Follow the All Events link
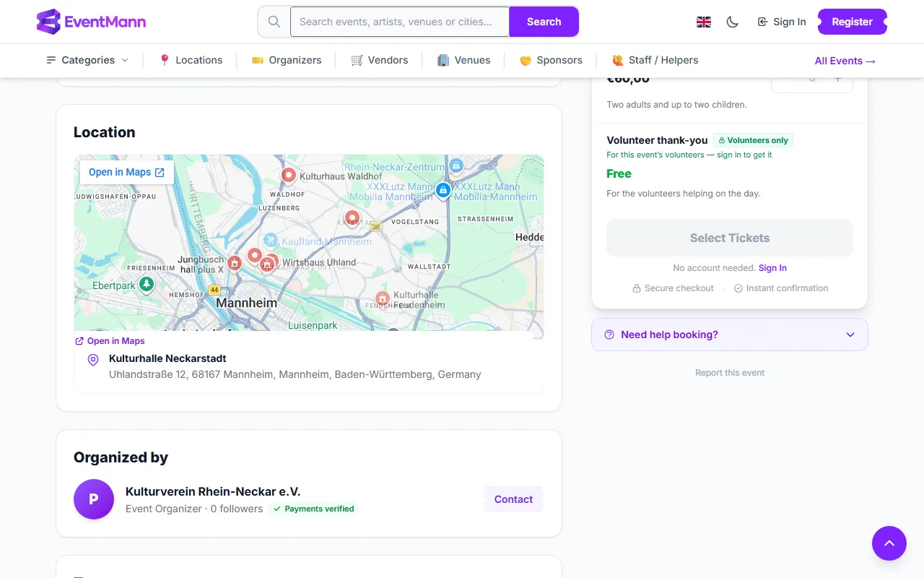The height and width of the screenshot is (578, 924). [x=845, y=61]
